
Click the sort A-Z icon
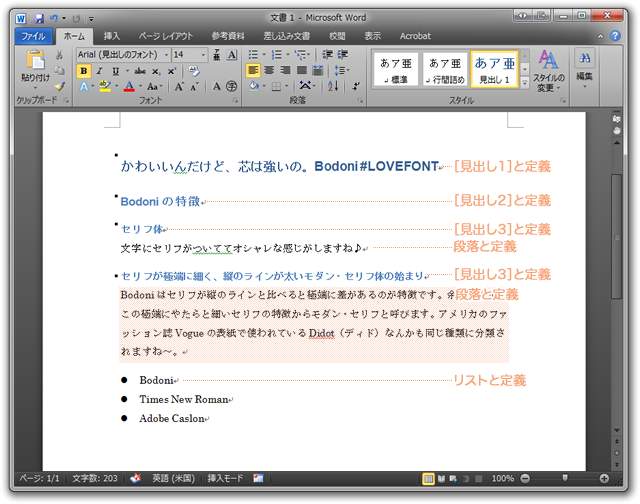pyautogui.click(x=333, y=86)
